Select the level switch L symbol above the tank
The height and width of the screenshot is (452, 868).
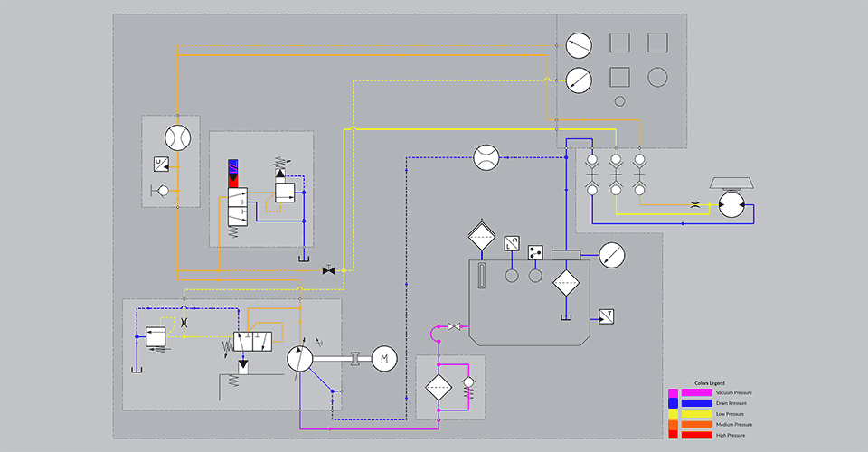[511, 242]
